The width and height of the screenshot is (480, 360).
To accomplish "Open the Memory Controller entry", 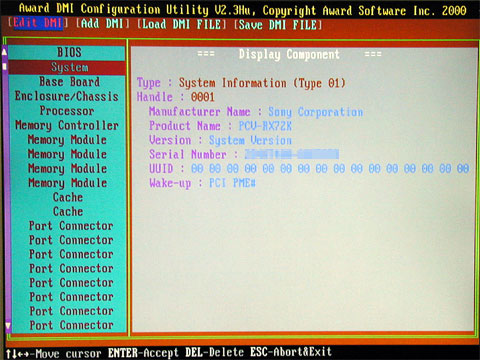I will (x=67, y=125).
